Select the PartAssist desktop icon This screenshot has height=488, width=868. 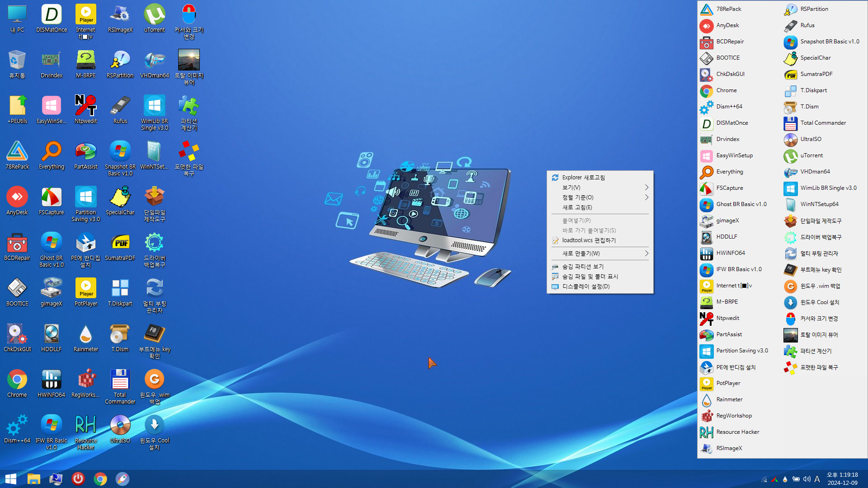[x=86, y=155]
